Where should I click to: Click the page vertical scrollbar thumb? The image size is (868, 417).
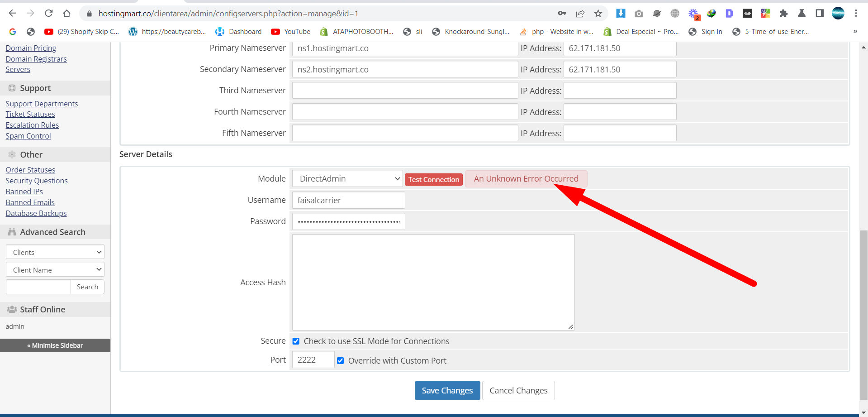tap(863, 315)
